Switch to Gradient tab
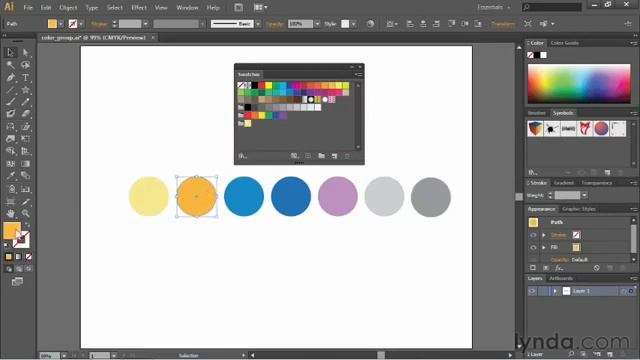Image resolution: width=640 pixels, height=360 pixels. (564, 183)
